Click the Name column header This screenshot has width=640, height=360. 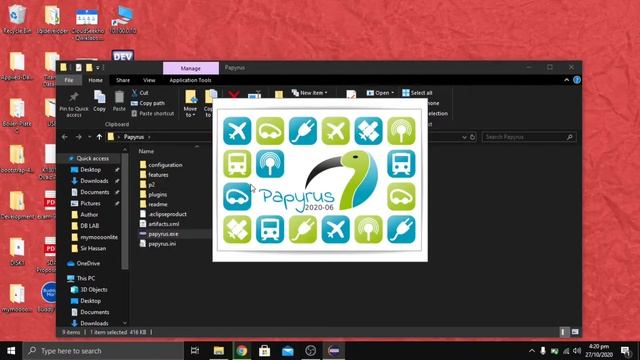[146, 151]
